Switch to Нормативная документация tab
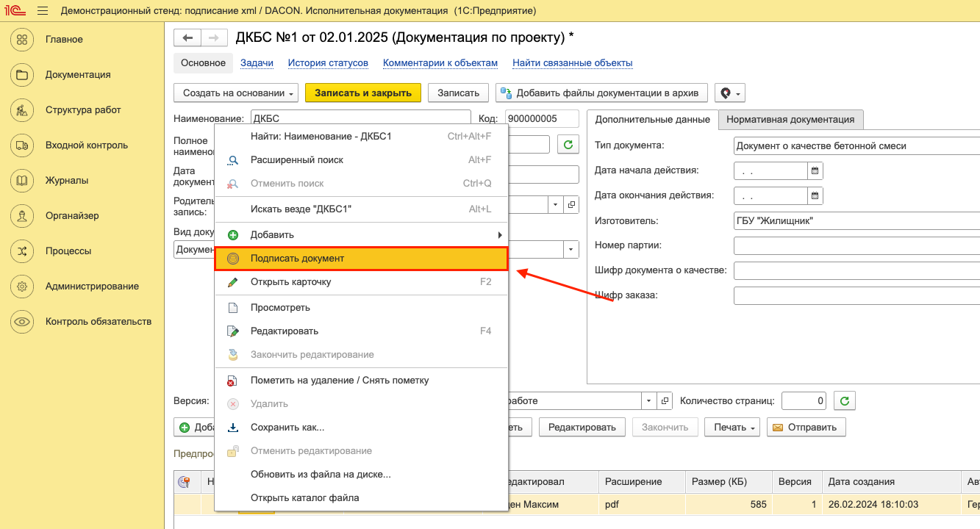Image resolution: width=980 pixels, height=529 pixels. click(790, 119)
